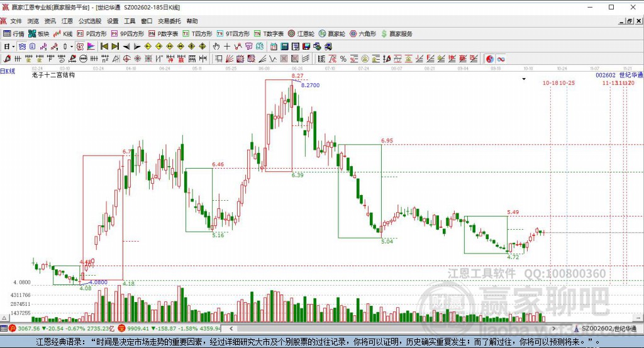Click the 日K线 label
This screenshot has width=644, height=348.
tap(8, 71)
